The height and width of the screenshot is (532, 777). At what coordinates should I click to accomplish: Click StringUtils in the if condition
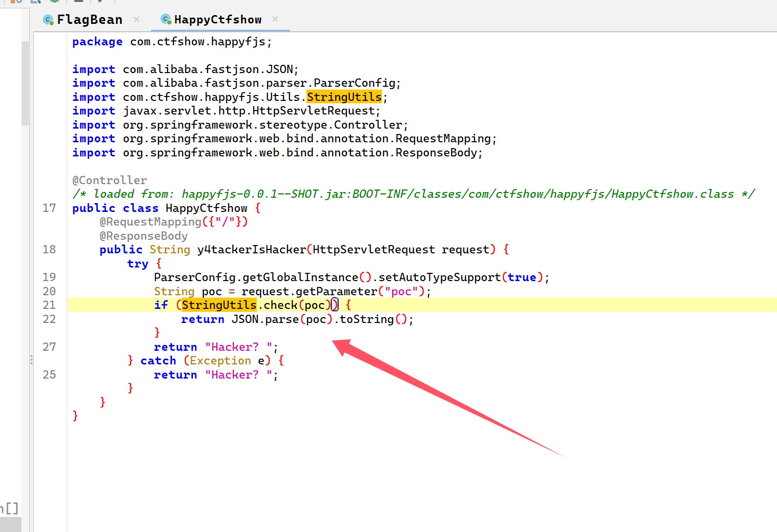(x=219, y=305)
